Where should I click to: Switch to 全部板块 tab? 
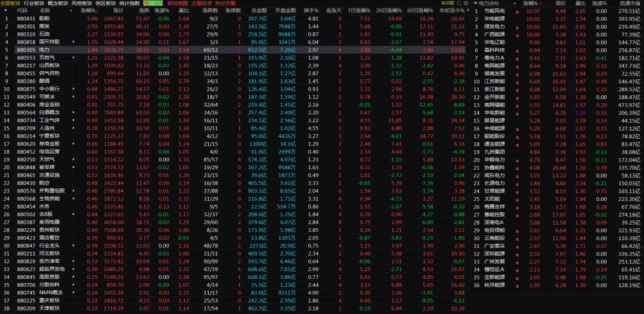tap(10, 4)
